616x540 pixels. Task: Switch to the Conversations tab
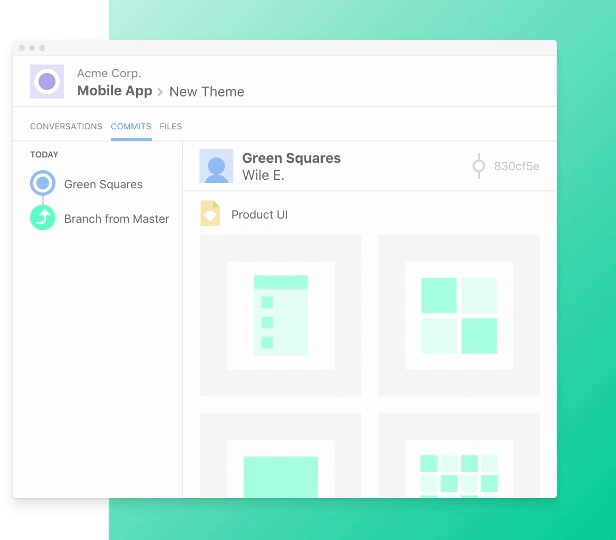pyautogui.click(x=66, y=126)
